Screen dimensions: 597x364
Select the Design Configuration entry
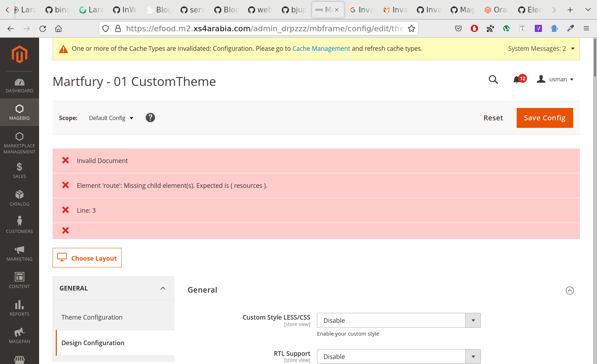93,343
